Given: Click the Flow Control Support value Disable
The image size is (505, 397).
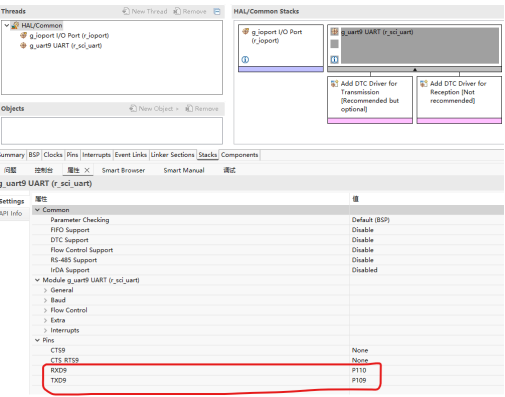Looking at the screenshot, I should point(363,250).
